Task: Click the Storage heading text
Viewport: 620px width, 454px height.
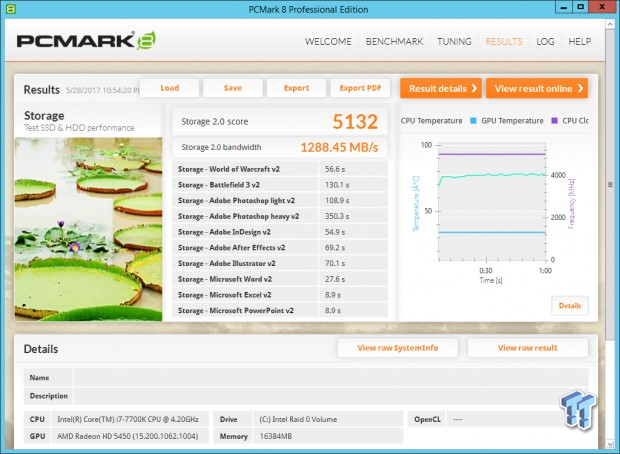Action: click(44, 115)
